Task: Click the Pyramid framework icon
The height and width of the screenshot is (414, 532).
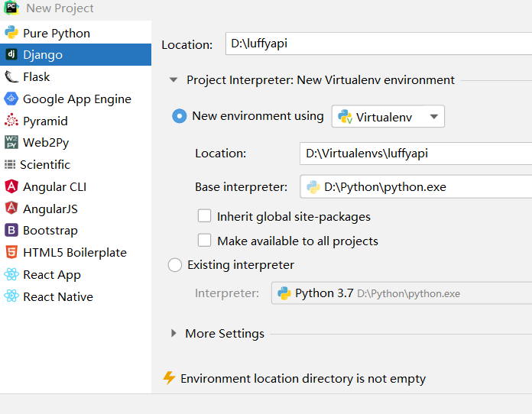Action: pyautogui.click(x=11, y=121)
